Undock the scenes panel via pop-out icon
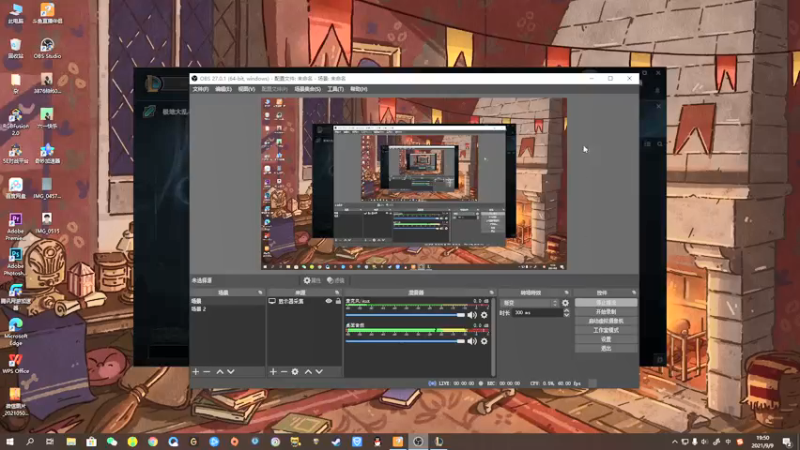This screenshot has height=450, width=800. (x=260, y=293)
